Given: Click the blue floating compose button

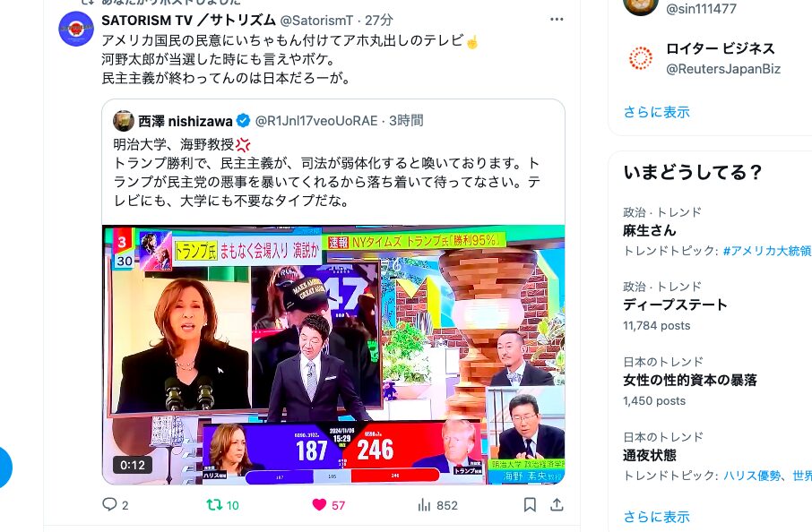Looking at the screenshot, I should pos(3,468).
